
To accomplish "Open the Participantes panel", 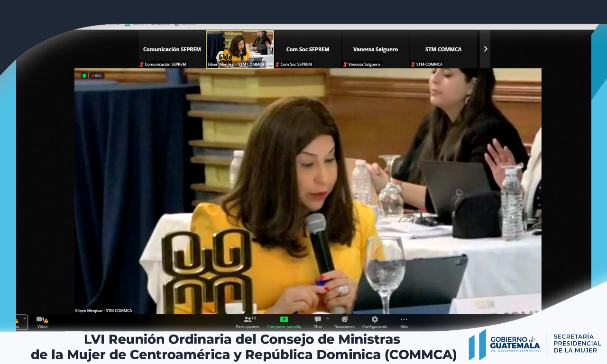I will coord(248,322).
